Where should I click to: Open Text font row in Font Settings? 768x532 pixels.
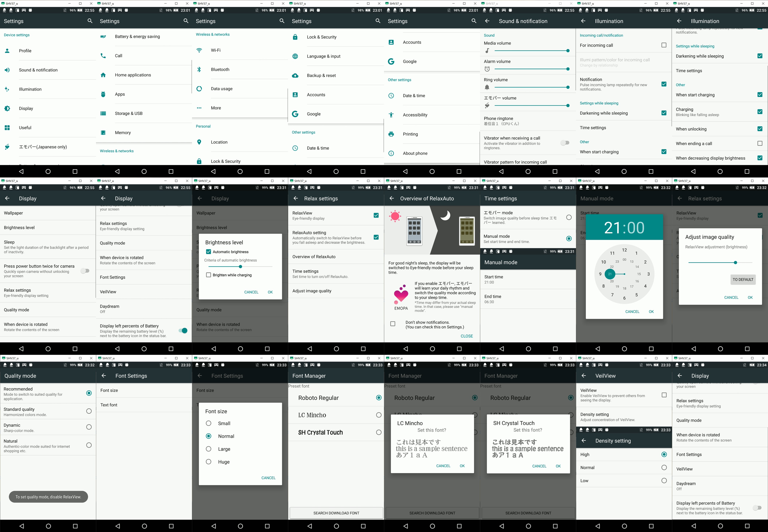tap(144, 405)
